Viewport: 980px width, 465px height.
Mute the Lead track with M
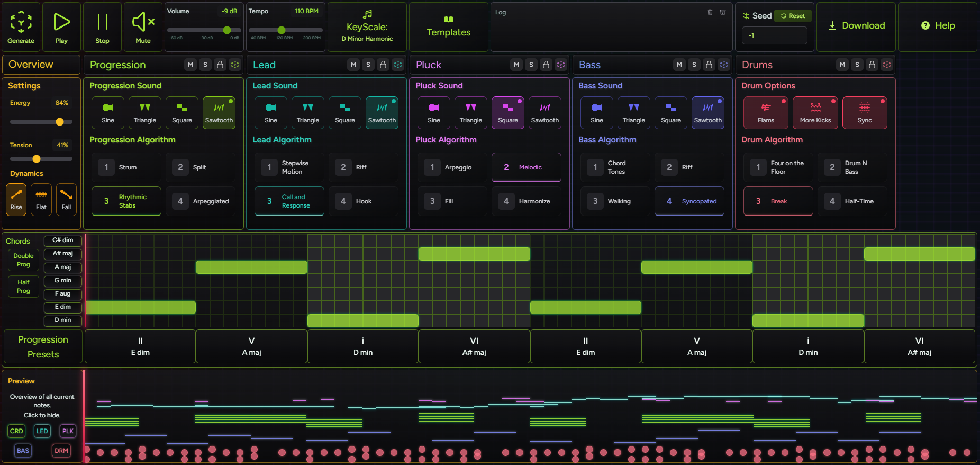coord(353,65)
